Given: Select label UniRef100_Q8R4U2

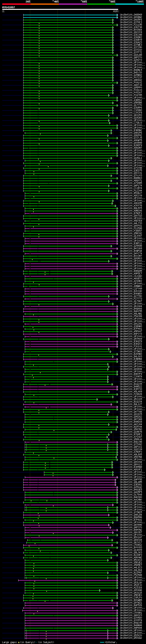Looking at the screenshot, I should [x=131, y=80].
